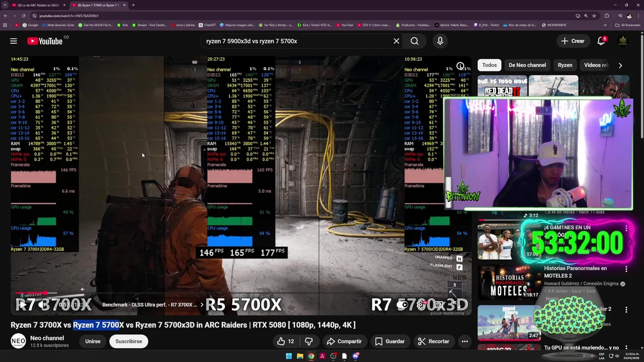644x362 pixels.
Task: Click the Recortar button
Action: coord(434,341)
